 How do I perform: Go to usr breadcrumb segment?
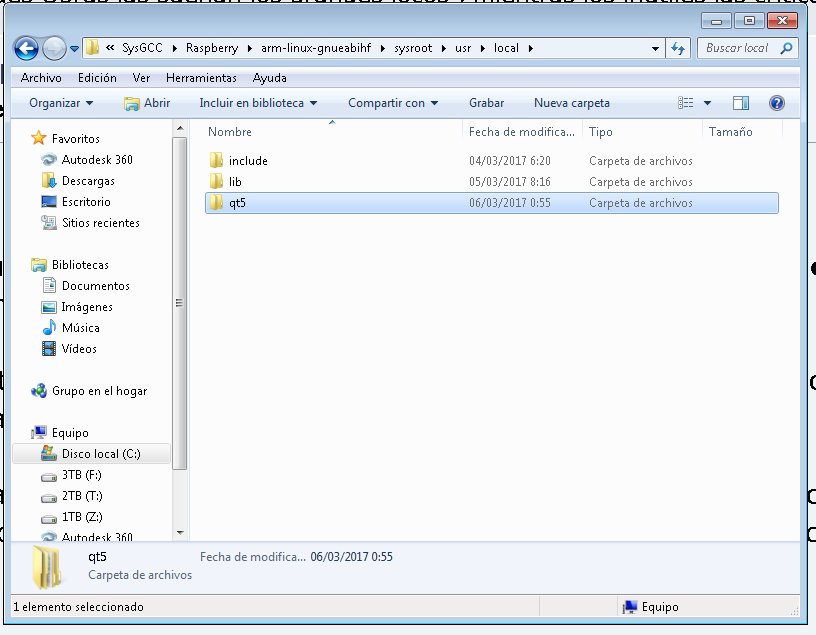click(463, 48)
